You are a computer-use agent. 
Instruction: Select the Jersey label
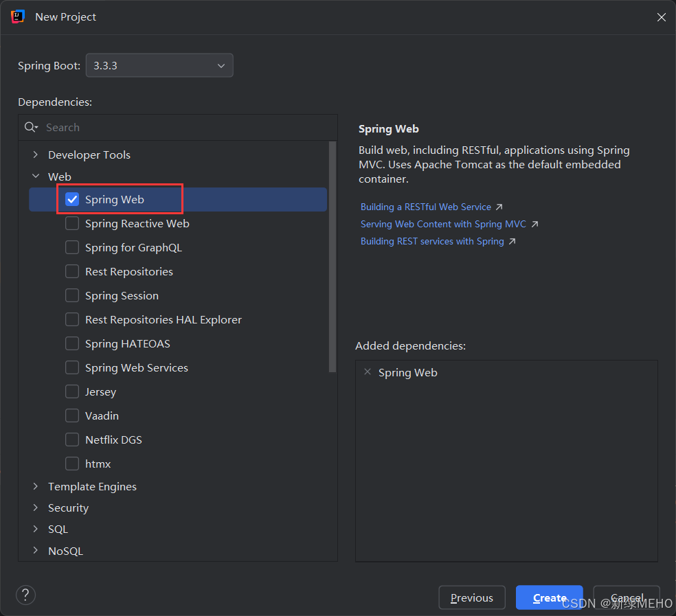point(100,391)
